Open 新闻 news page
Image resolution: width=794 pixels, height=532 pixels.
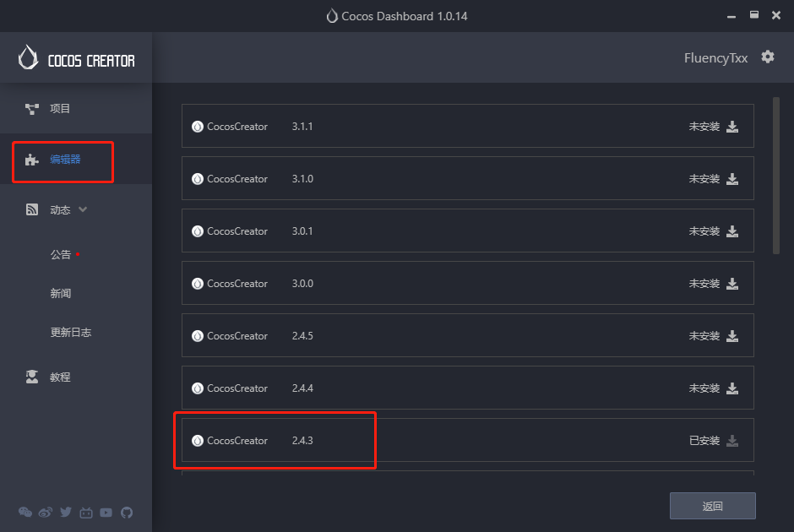60,294
